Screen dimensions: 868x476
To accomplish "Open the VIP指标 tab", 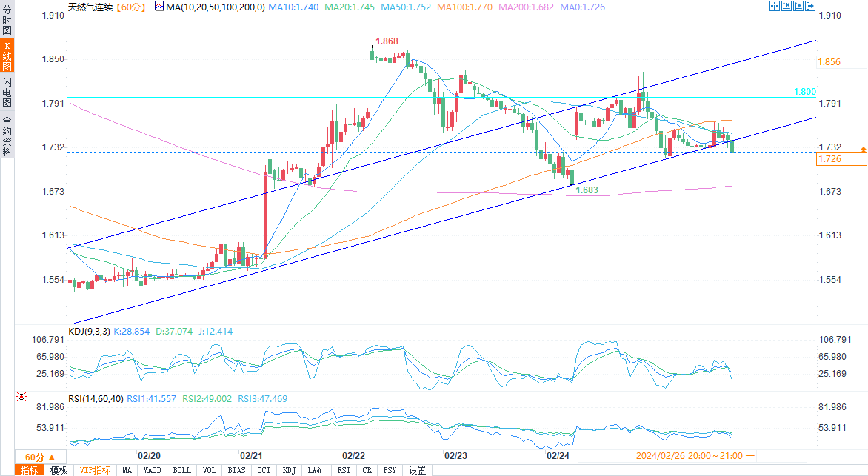I will click(x=95, y=471).
